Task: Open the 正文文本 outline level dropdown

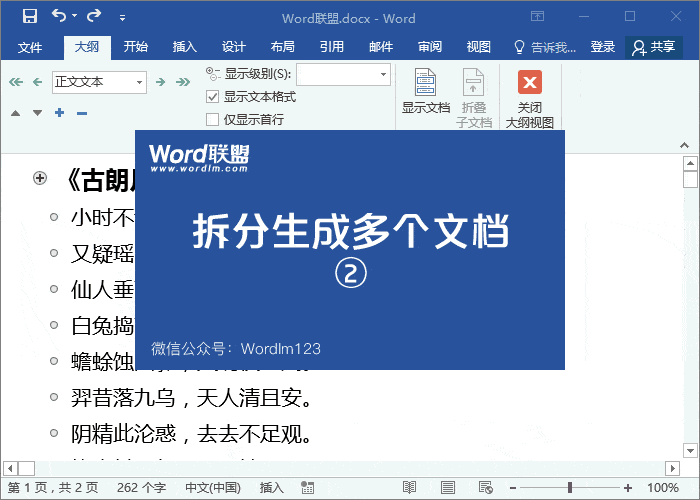Action: 139,83
